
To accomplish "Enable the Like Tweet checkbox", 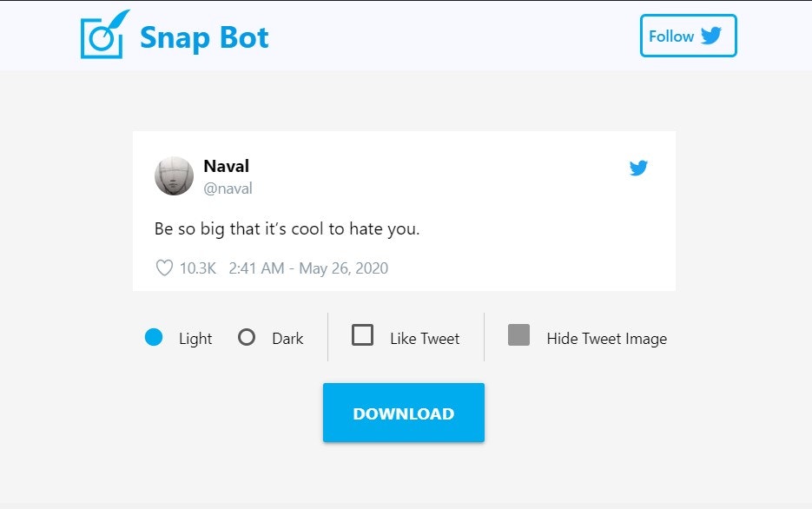I will [x=363, y=337].
